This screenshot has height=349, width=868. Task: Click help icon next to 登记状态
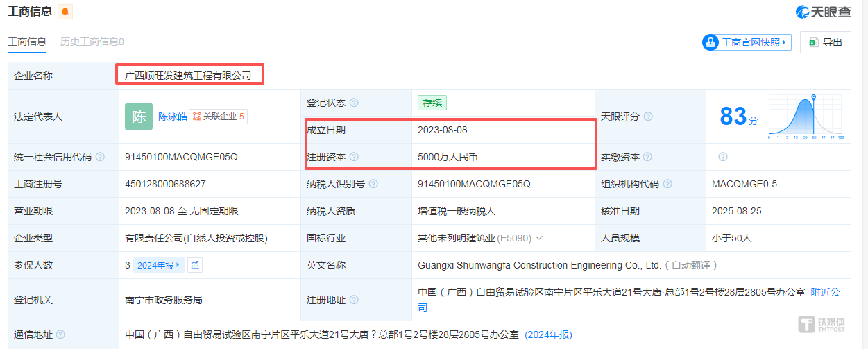pos(354,103)
